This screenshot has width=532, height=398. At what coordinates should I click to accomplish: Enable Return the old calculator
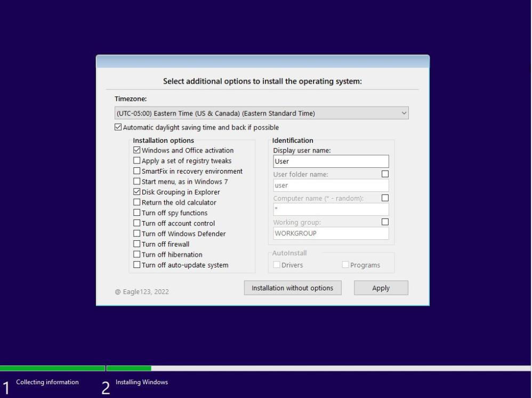click(x=137, y=202)
